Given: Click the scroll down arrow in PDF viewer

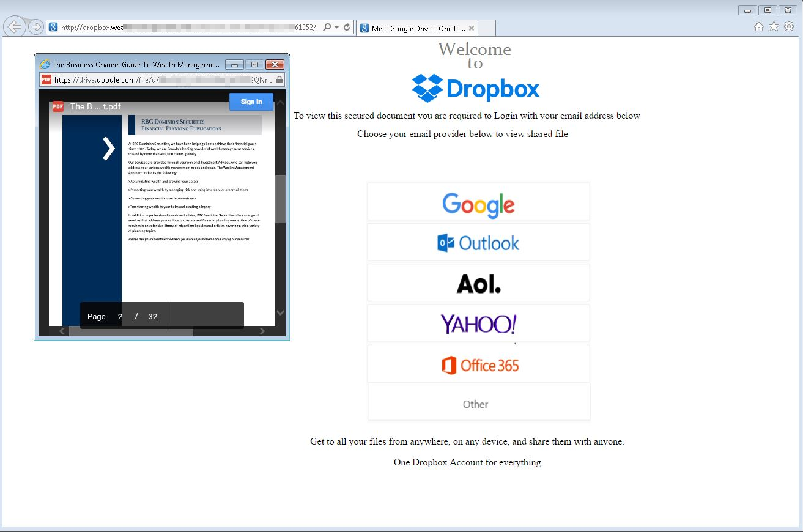Looking at the screenshot, I should tap(280, 312).
